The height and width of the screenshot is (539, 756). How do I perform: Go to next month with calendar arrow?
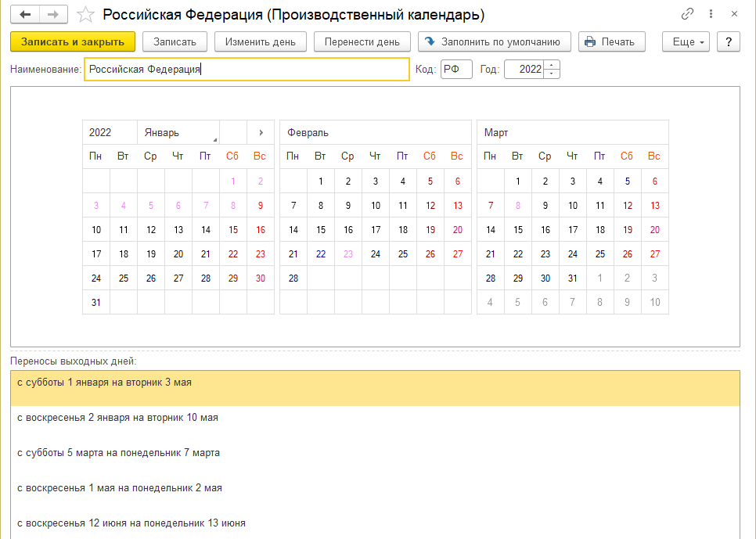(261, 132)
